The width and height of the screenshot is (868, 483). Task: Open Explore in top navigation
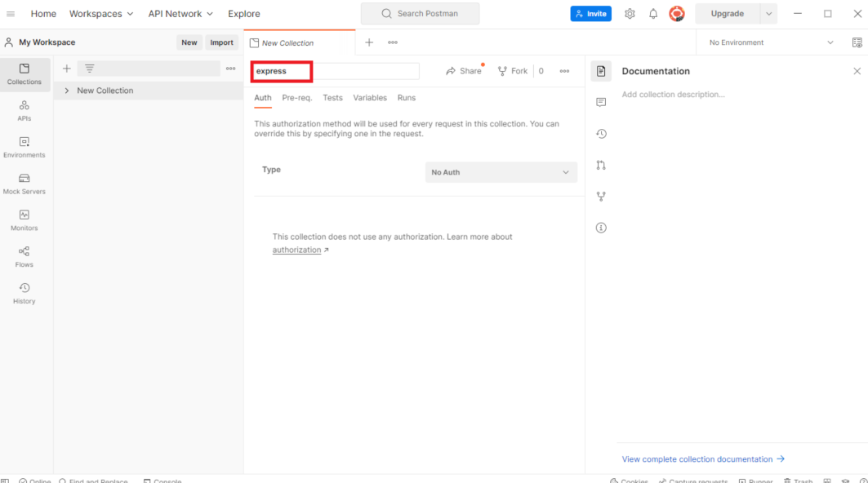[244, 14]
